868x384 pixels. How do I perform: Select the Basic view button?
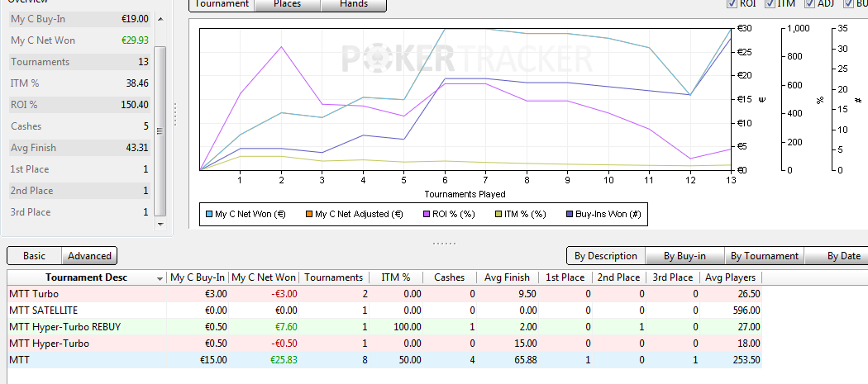point(35,256)
